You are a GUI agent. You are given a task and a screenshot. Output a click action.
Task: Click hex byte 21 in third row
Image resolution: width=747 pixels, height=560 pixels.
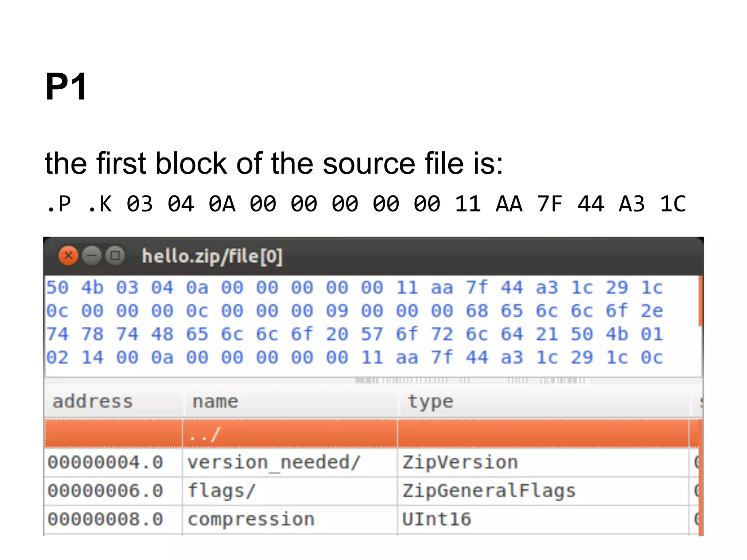[x=547, y=334]
